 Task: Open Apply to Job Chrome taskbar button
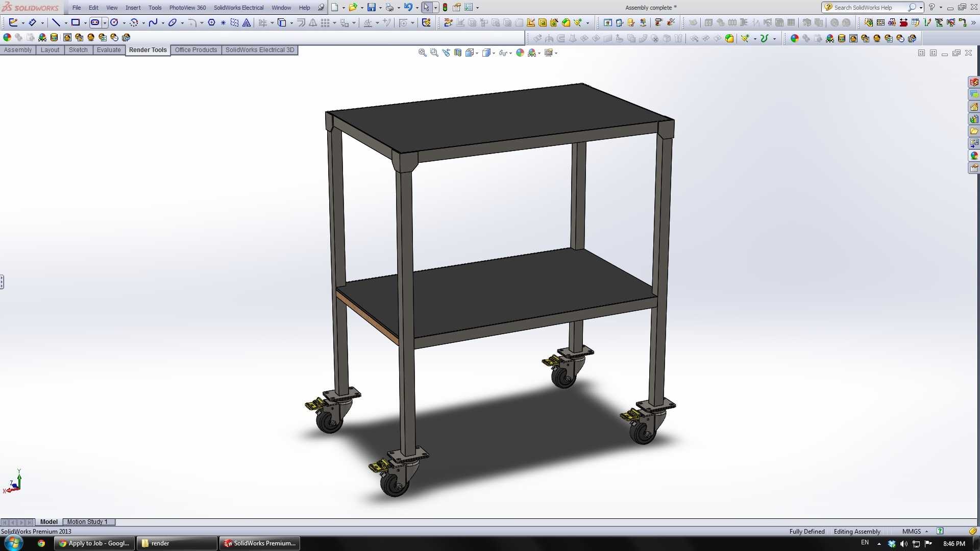tap(94, 543)
